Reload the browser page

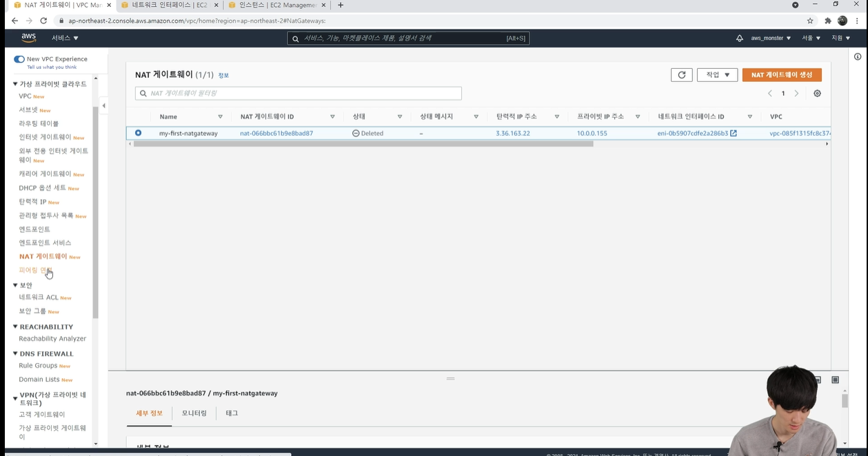(43, 21)
